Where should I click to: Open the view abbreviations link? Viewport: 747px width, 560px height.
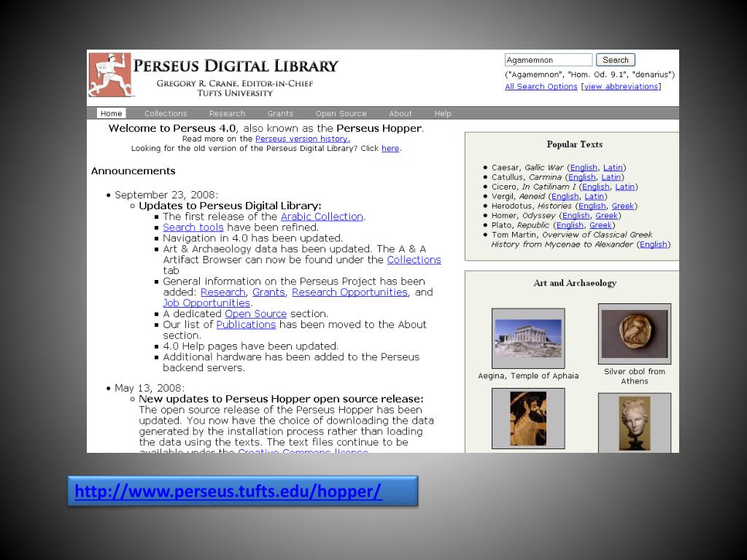621,86
